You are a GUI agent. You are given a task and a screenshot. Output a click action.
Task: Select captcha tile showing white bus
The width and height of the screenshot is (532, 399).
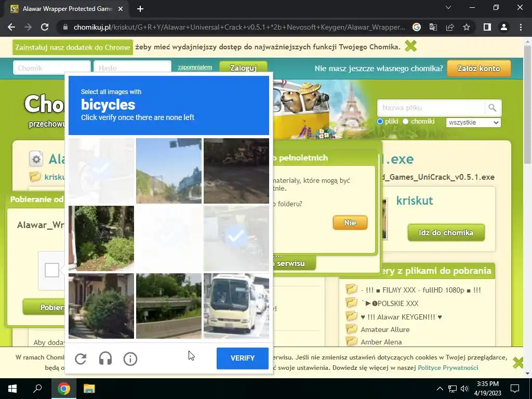click(236, 305)
